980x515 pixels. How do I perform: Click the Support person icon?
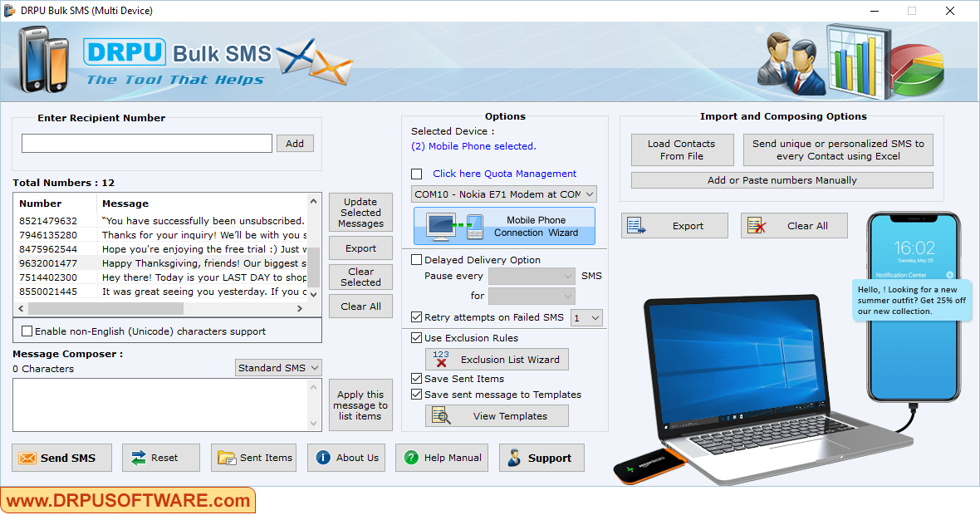point(514,458)
